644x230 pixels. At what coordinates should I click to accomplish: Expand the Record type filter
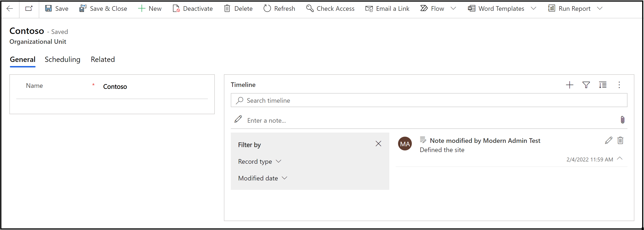pyautogui.click(x=279, y=161)
